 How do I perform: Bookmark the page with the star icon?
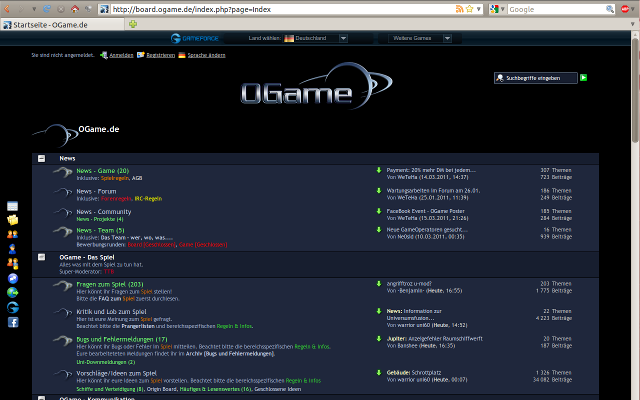469,9
